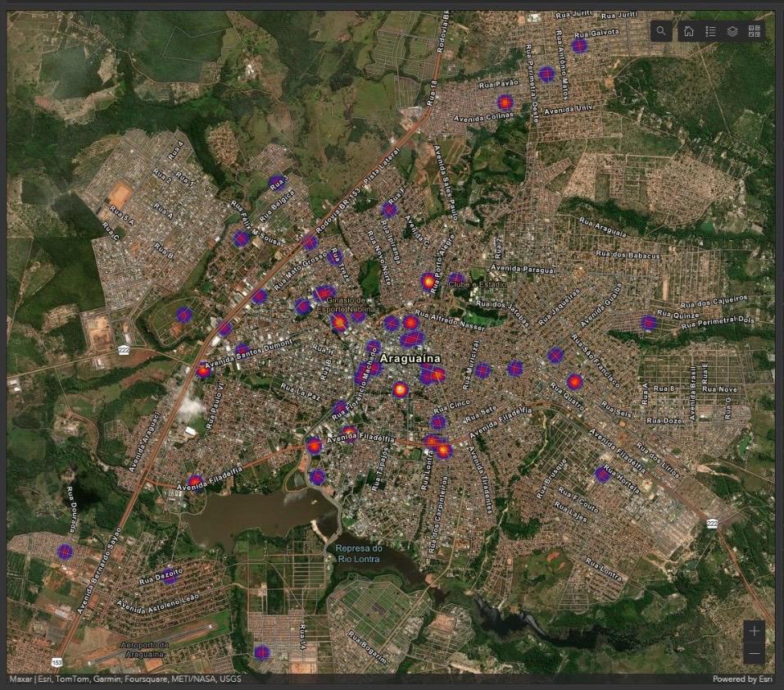
Task: Select the heat spot left of Rua Quinze
Action: (x=649, y=323)
